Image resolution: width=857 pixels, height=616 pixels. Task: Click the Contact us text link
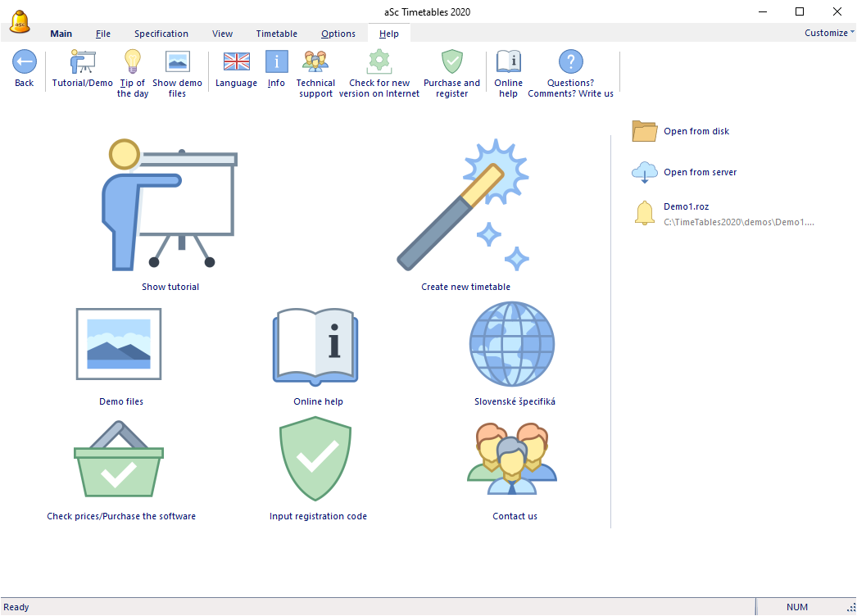[515, 517]
